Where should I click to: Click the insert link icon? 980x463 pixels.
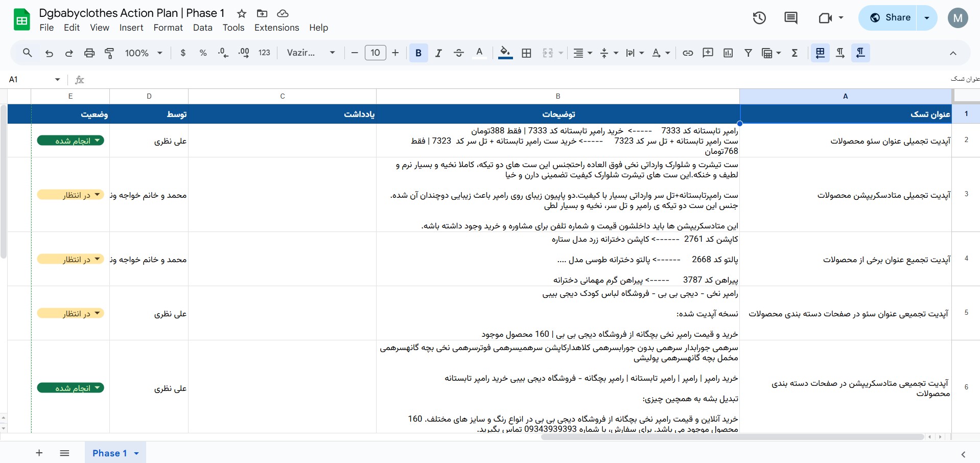688,53
